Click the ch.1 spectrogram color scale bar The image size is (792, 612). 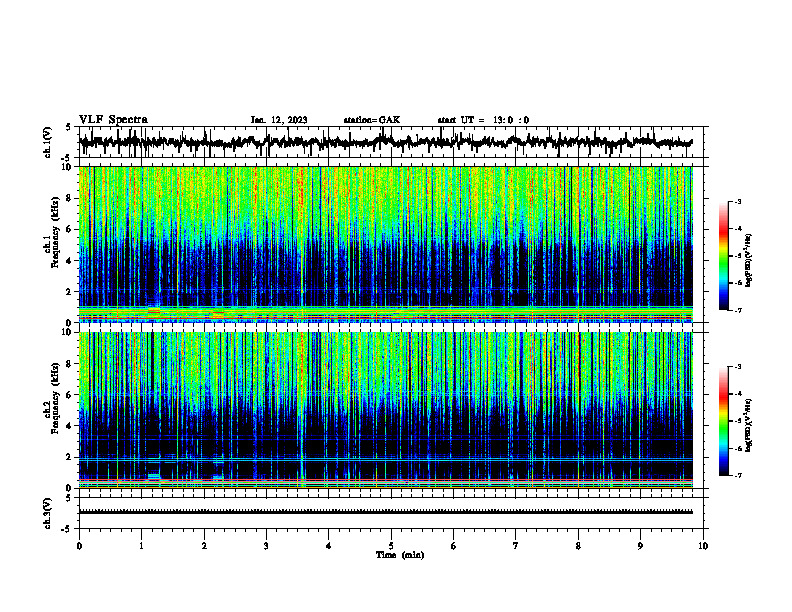(x=724, y=256)
